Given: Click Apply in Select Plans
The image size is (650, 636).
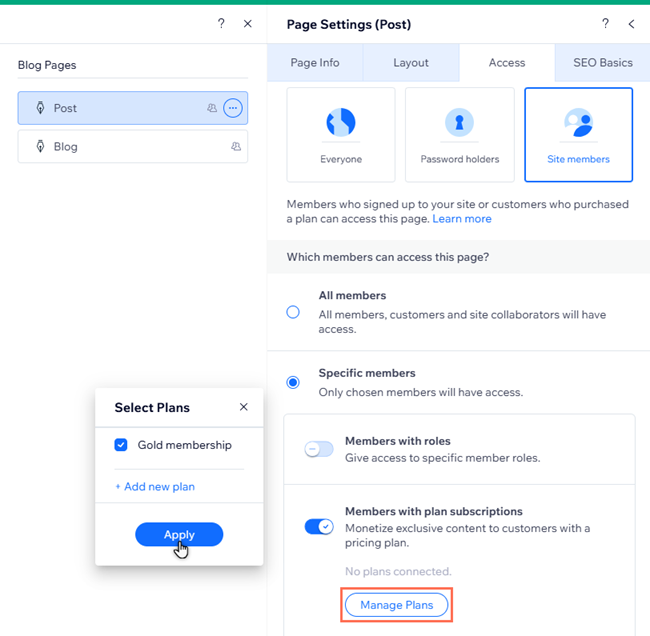Looking at the screenshot, I should pos(179,534).
